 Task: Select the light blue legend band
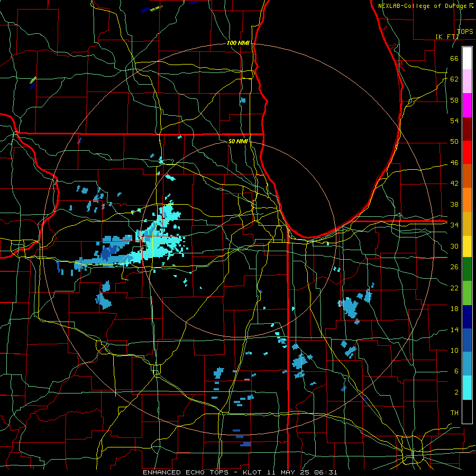click(x=467, y=364)
